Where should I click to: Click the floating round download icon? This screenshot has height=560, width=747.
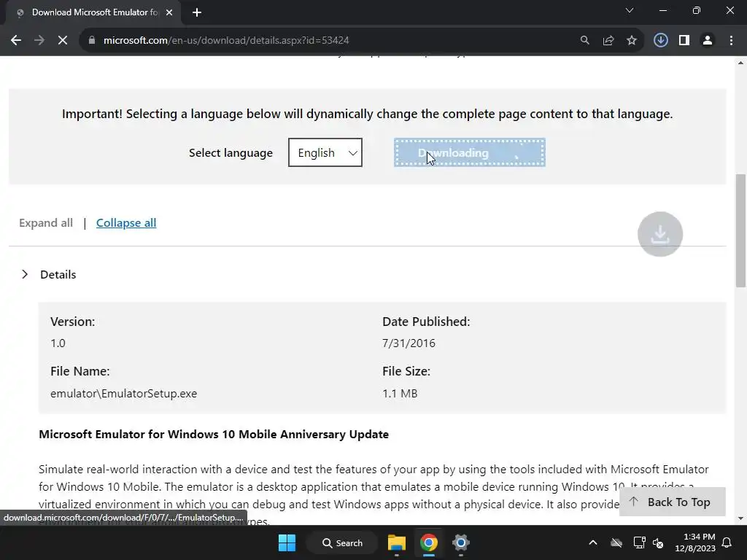coord(659,234)
